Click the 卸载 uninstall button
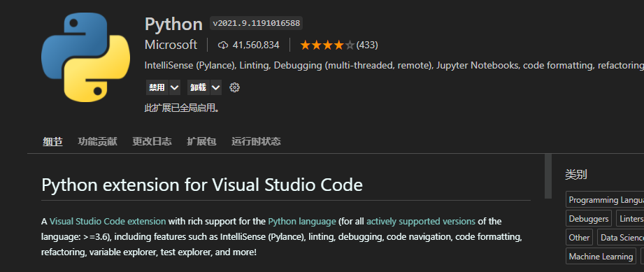Image resolution: width=644 pixels, height=272 pixels. click(x=199, y=87)
